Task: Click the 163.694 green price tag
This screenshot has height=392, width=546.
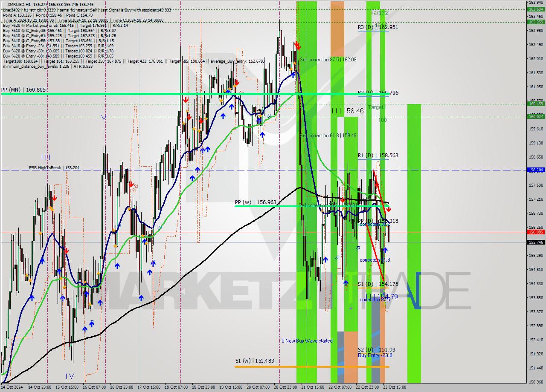Action: click(x=536, y=9)
